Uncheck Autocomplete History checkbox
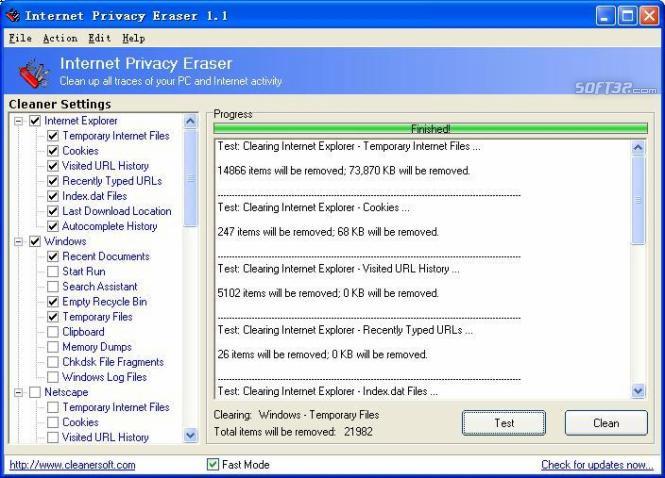 (x=53, y=226)
